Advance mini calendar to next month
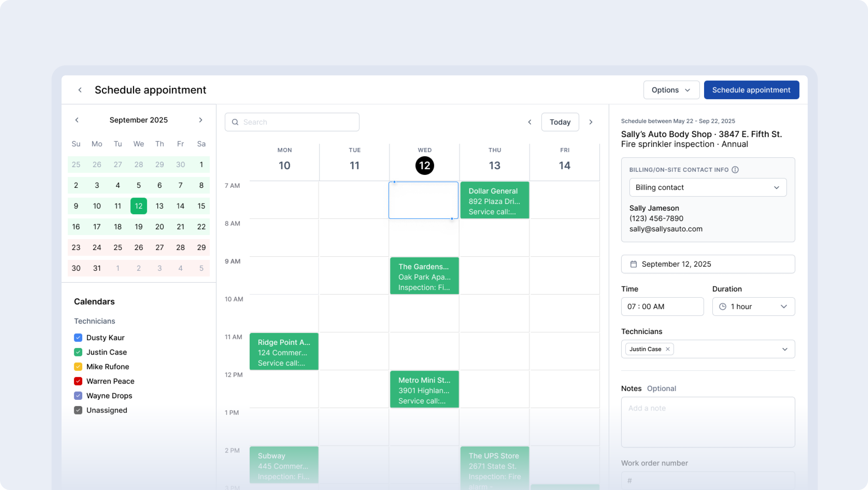Image resolution: width=868 pixels, height=490 pixels. click(200, 120)
